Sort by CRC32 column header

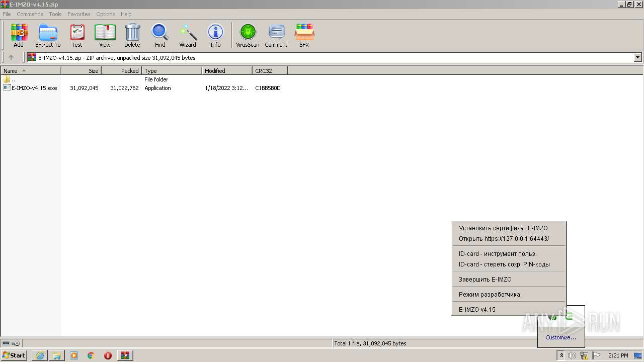[x=270, y=71]
